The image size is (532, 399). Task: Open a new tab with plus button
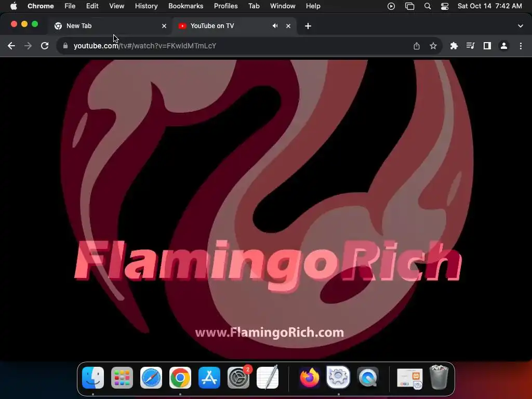(308, 26)
